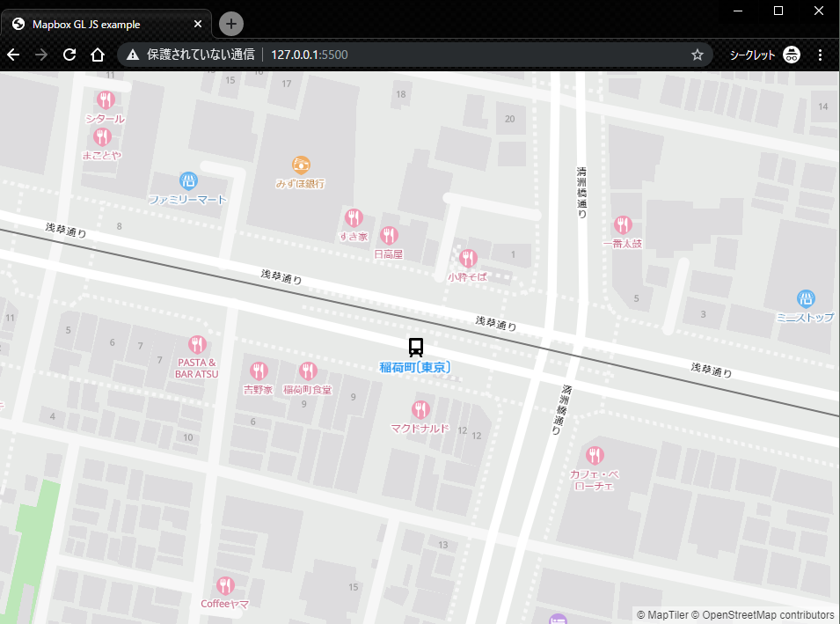Click the ミニストップ store icon
The height and width of the screenshot is (624, 840).
[805, 300]
